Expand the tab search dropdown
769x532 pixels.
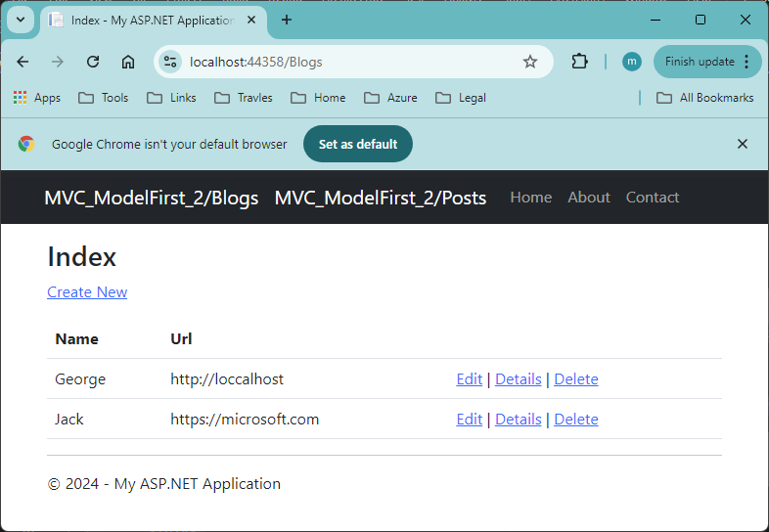click(20, 20)
